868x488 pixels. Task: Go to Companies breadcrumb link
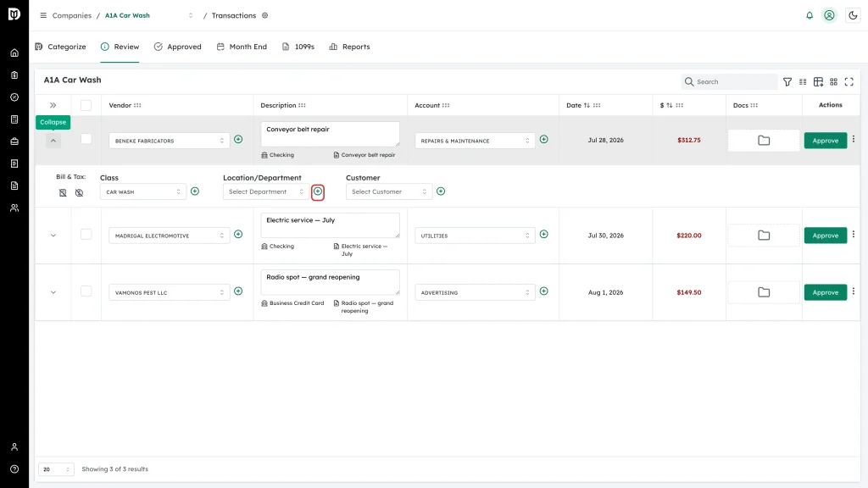point(72,15)
